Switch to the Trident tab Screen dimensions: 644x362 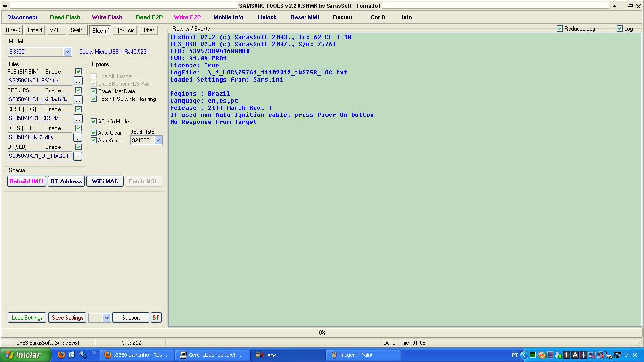[34, 30]
